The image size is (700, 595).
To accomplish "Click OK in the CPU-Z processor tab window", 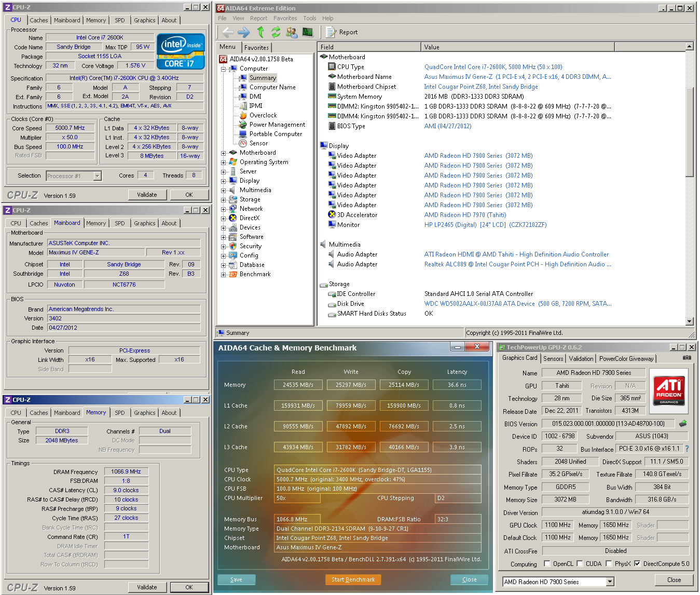I will (x=189, y=195).
